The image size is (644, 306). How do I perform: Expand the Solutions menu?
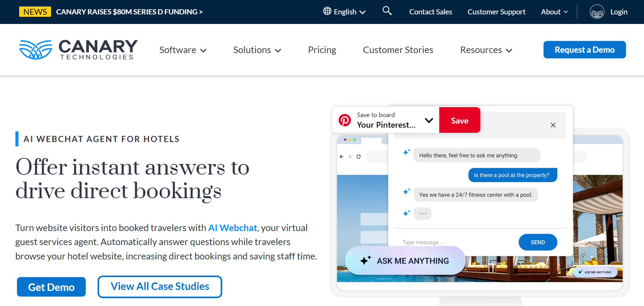[257, 50]
